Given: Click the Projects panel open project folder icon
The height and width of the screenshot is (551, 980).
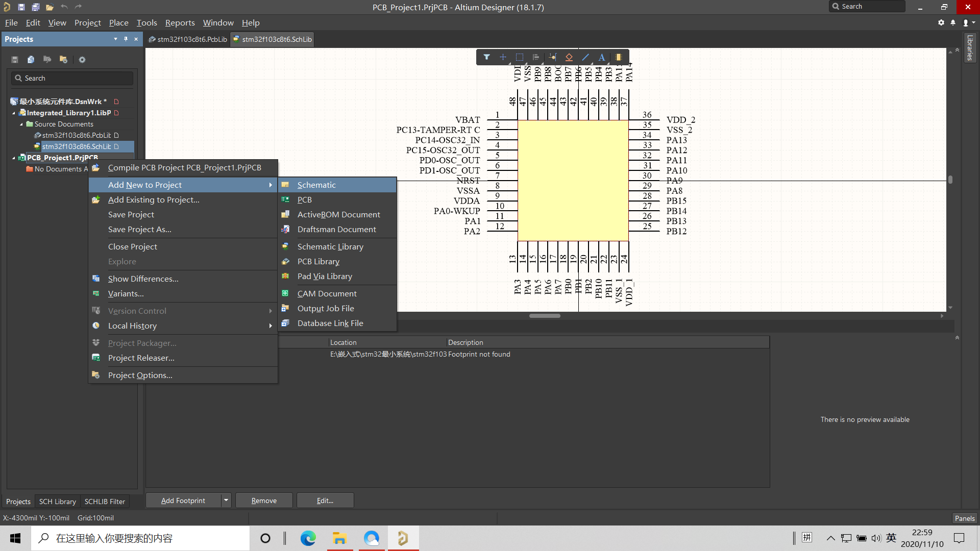Looking at the screenshot, I should [x=47, y=60].
